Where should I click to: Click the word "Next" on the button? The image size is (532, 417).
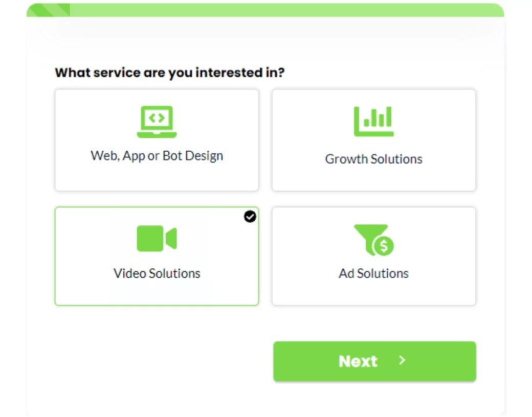[x=358, y=361]
